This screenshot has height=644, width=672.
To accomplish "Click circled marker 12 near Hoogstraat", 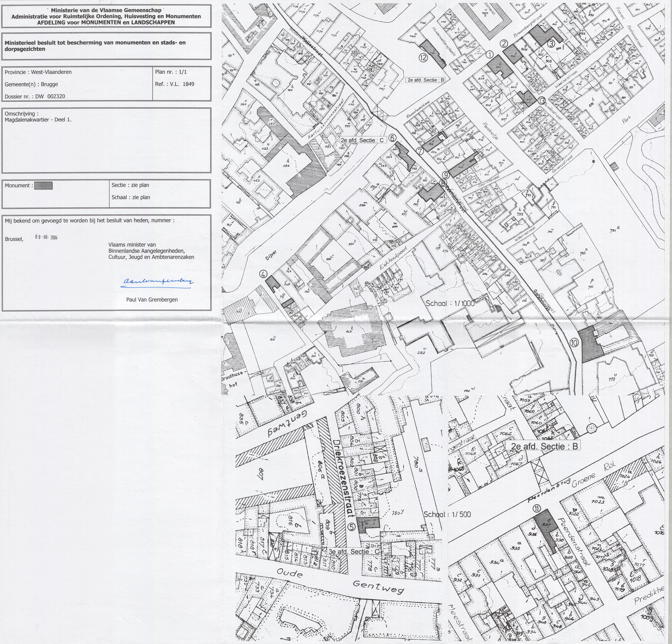I will click(x=423, y=58).
